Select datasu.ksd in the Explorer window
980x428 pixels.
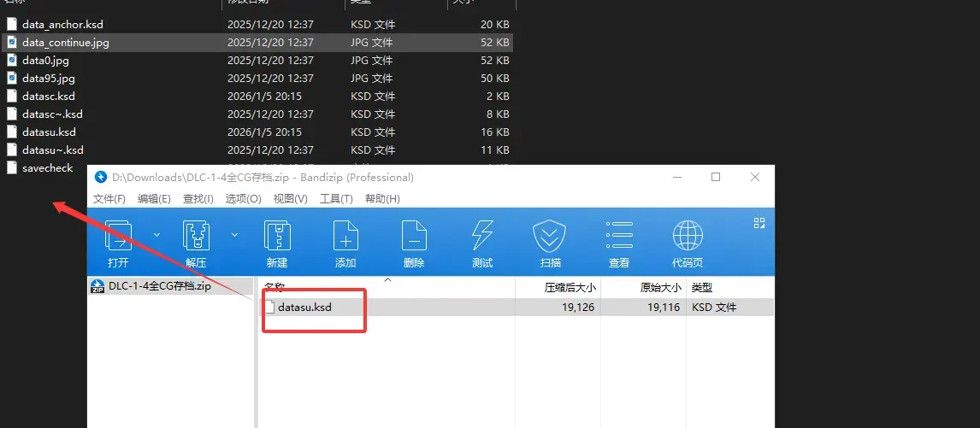coord(49,132)
